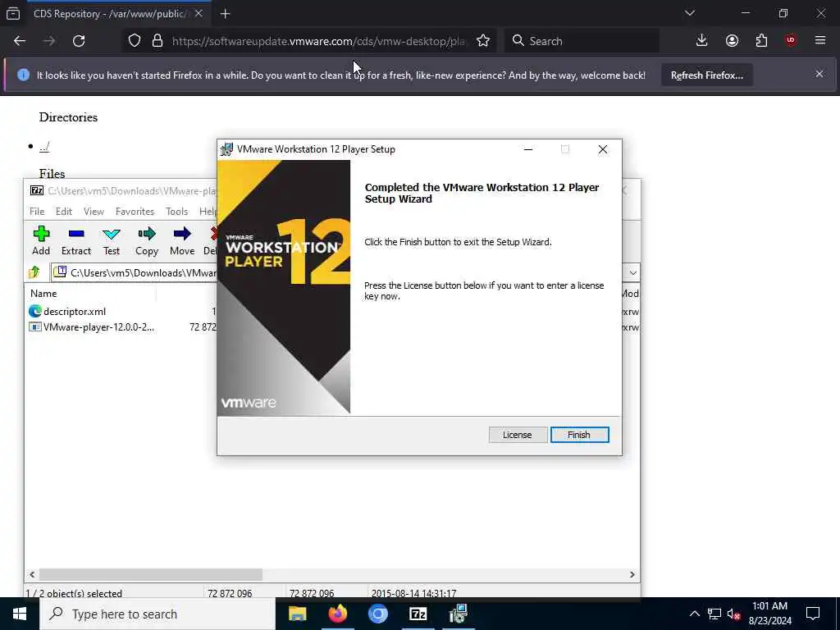The height and width of the screenshot is (630, 840).
Task: Go back in Firefox
Action: (20, 41)
